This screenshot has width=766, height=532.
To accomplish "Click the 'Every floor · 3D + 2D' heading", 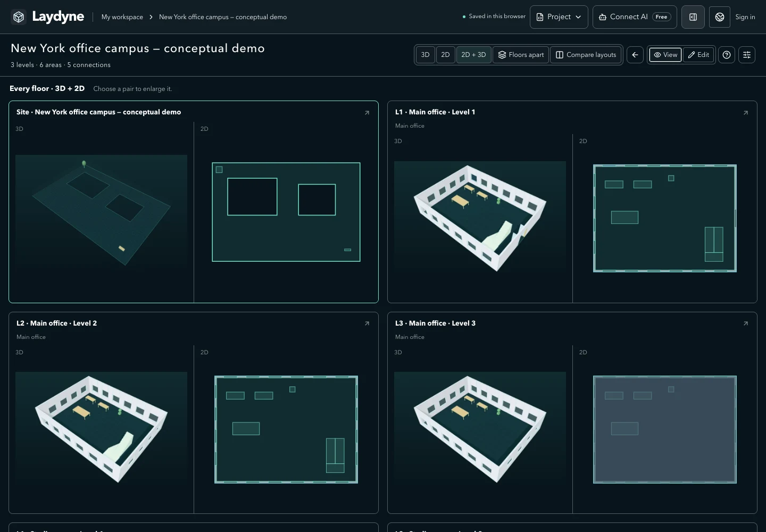I will (x=47, y=89).
